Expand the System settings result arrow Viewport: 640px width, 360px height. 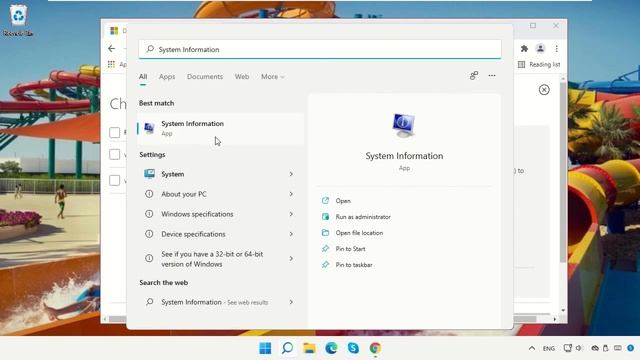pos(291,174)
